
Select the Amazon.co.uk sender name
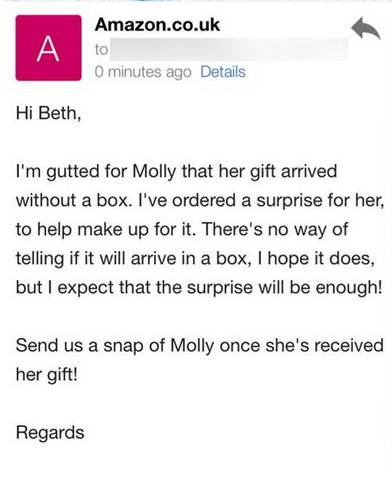[157, 24]
